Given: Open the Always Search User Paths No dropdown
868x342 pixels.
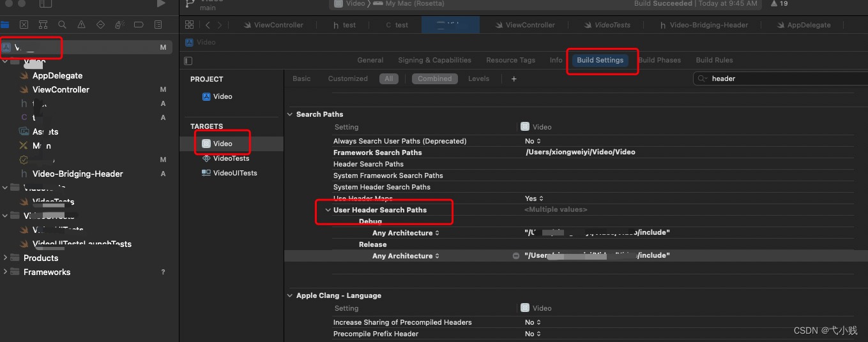Looking at the screenshot, I should point(533,141).
